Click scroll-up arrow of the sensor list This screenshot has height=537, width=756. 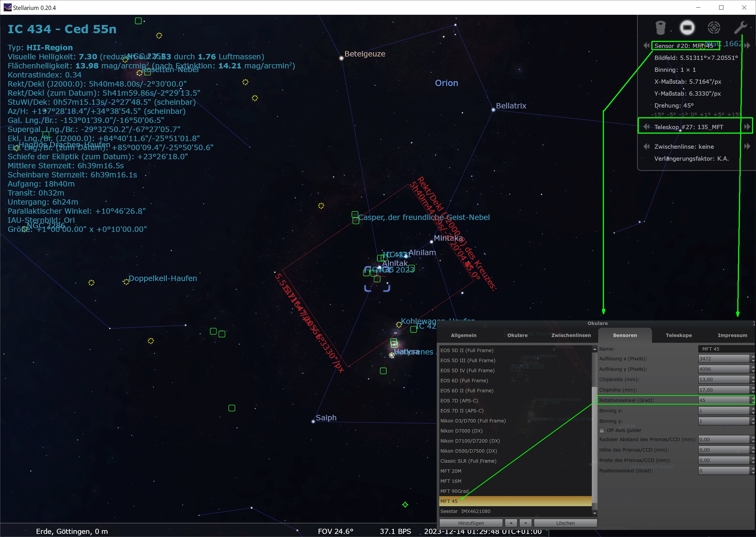click(x=595, y=349)
